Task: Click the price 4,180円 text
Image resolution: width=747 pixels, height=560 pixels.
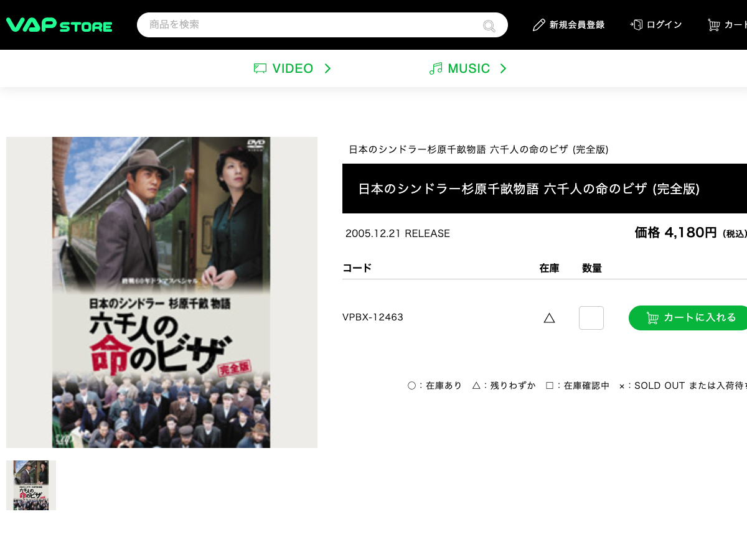Action: click(x=691, y=233)
